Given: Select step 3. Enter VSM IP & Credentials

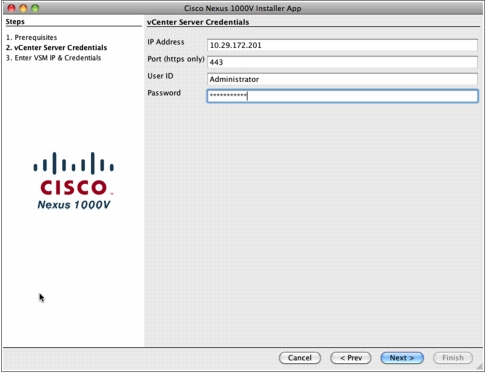Looking at the screenshot, I should pos(53,58).
